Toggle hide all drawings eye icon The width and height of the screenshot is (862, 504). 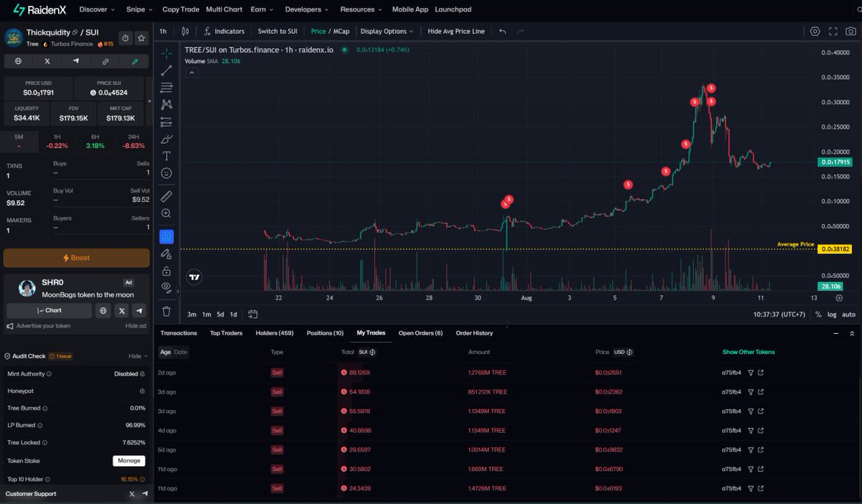click(166, 287)
